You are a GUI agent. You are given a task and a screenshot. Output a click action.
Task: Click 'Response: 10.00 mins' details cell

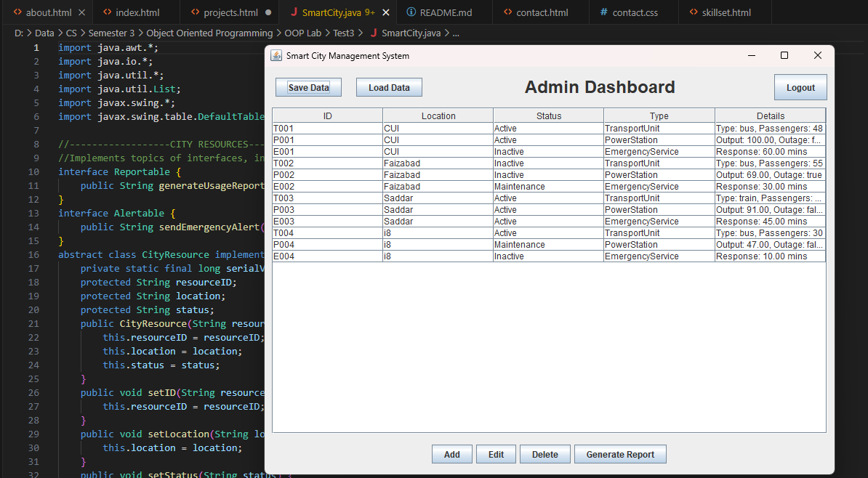(x=771, y=256)
